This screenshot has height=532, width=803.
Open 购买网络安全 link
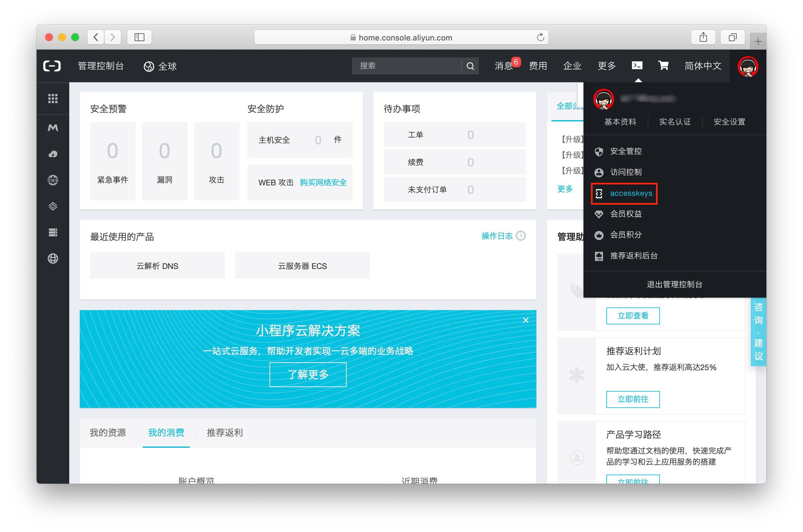[x=323, y=182]
